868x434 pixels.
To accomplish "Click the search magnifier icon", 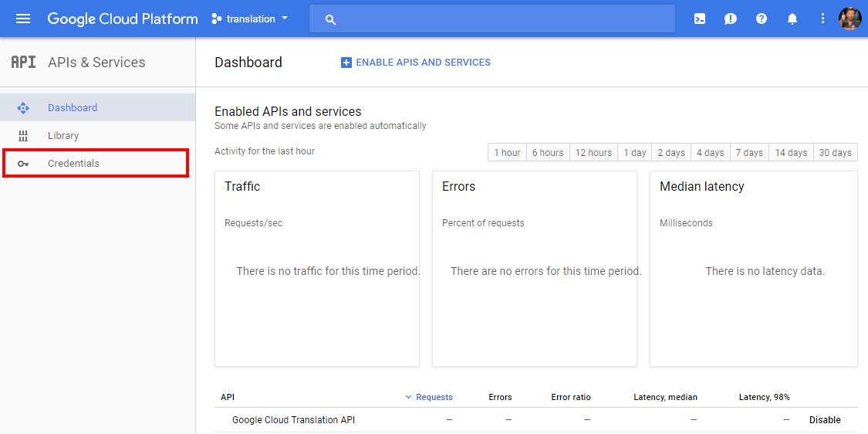I will click(330, 20).
